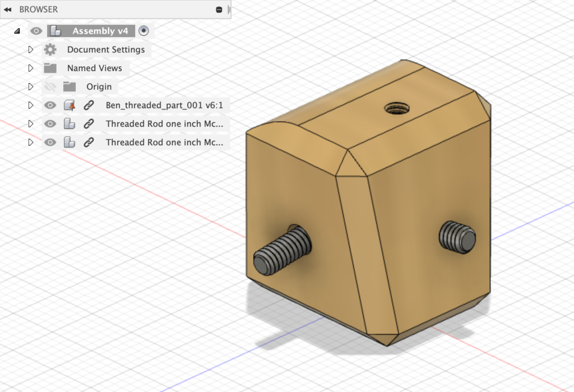The image size is (574, 392).
Task: Select the Document Settings label
Action: 106,49
